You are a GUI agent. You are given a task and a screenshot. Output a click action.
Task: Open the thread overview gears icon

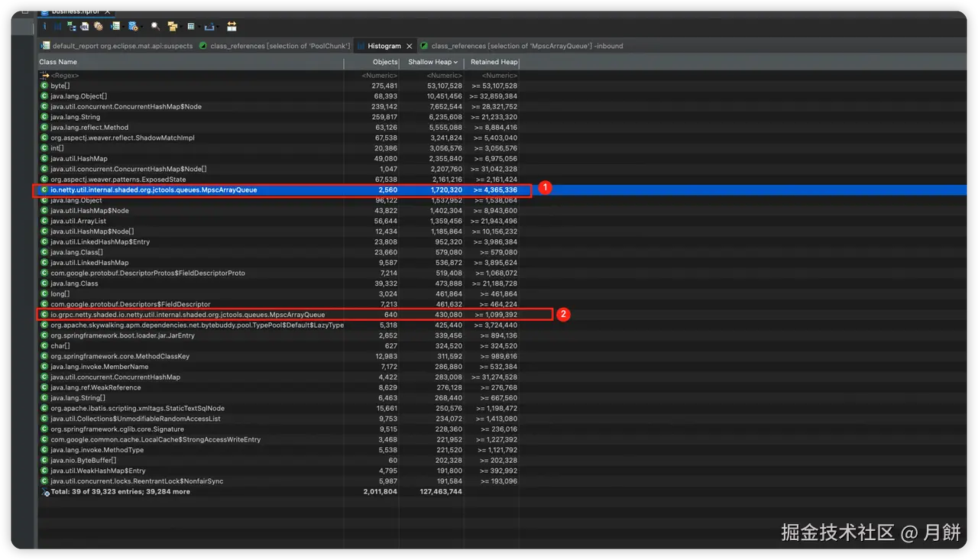coord(98,26)
